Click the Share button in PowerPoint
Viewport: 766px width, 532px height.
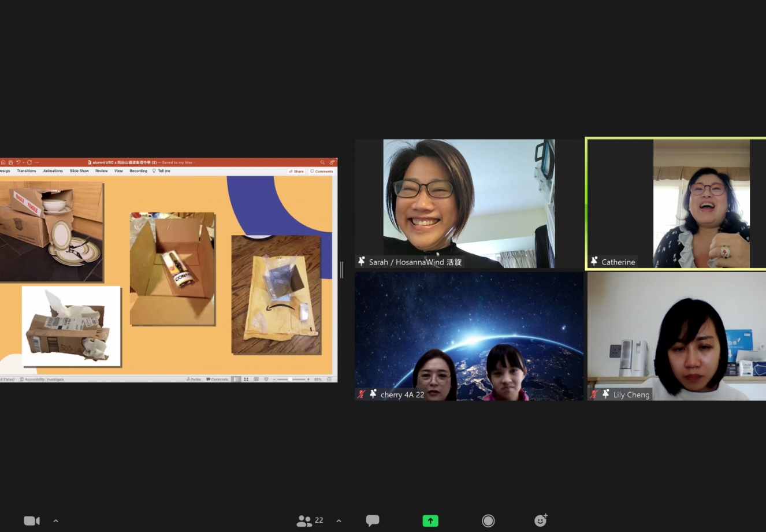click(x=297, y=172)
